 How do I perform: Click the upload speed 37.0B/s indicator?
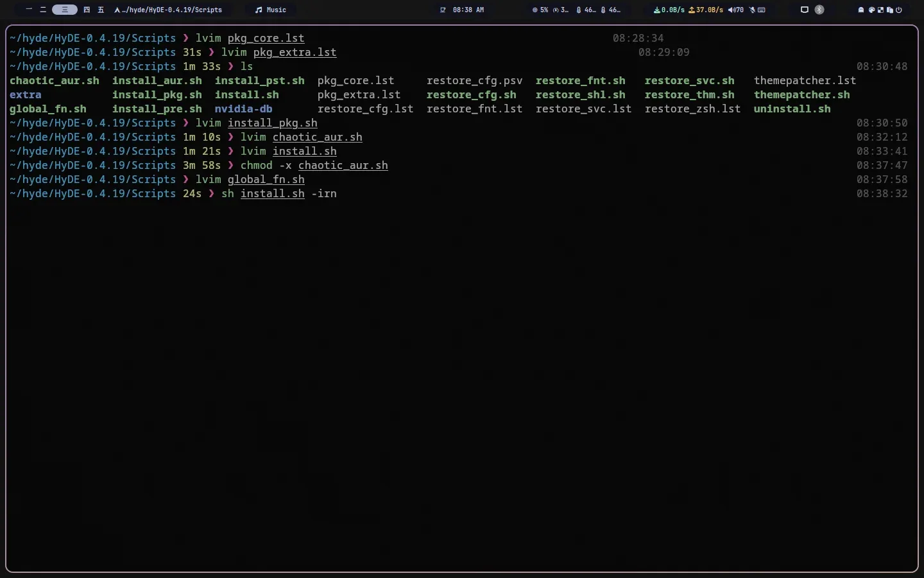[x=706, y=10]
